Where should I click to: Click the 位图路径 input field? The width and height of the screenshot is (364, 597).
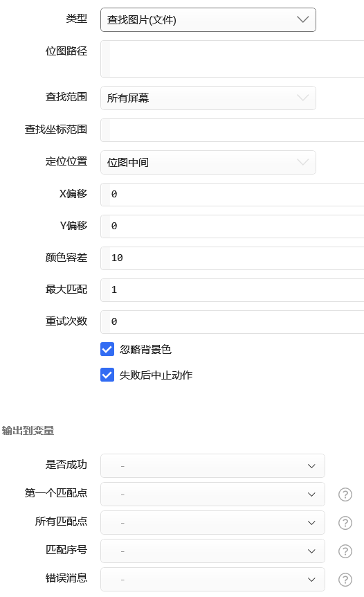(232, 59)
